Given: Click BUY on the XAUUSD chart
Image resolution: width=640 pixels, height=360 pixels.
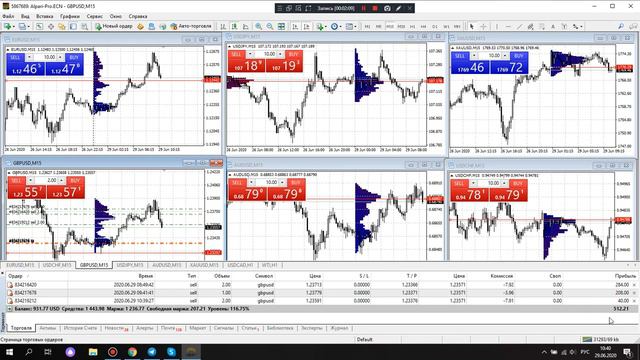Looking at the screenshot, I should 519,56.
